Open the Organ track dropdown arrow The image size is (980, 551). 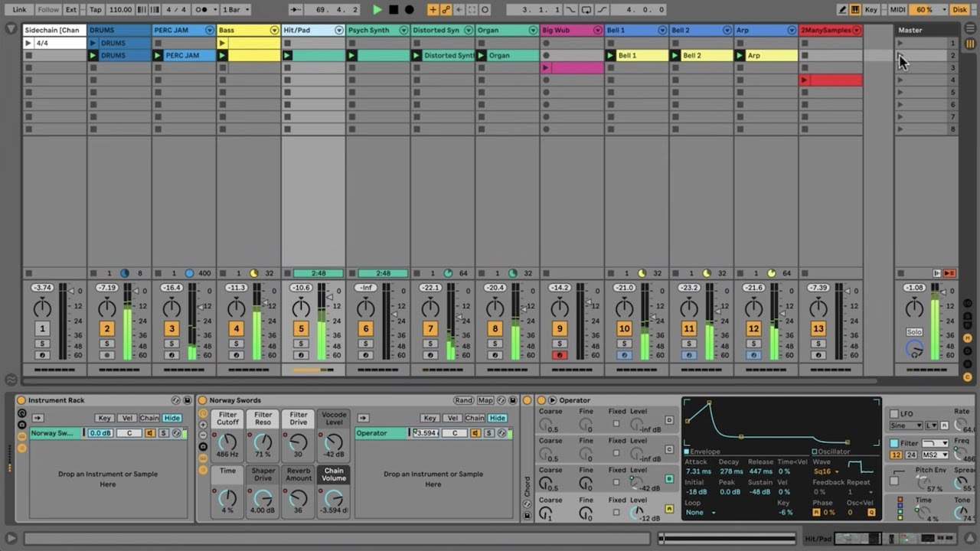(x=532, y=31)
